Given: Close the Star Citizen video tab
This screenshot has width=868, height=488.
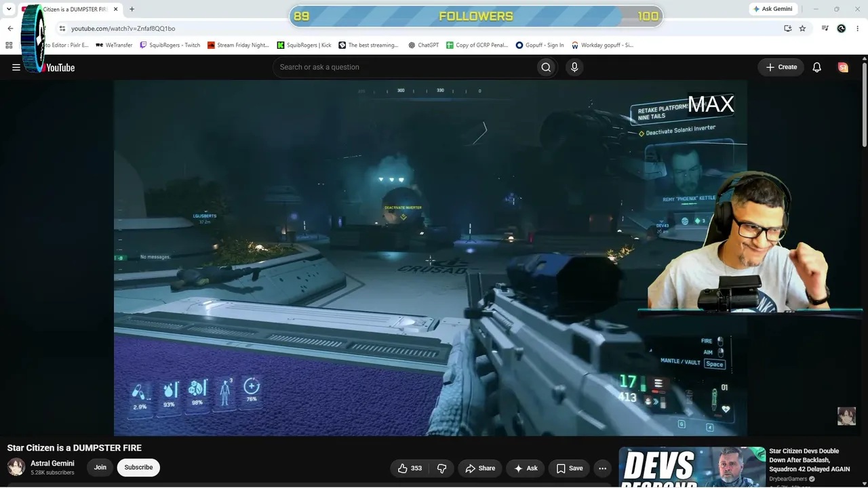Looking at the screenshot, I should [x=115, y=9].
